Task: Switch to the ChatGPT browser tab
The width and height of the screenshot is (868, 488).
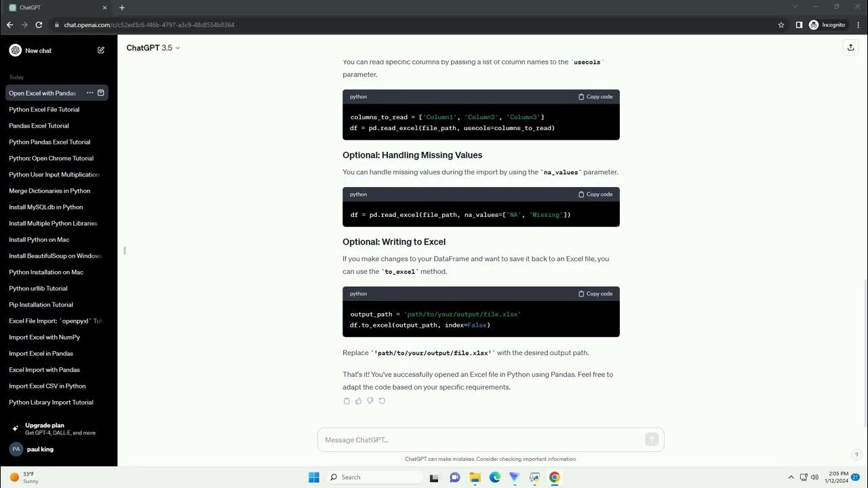Action: coord(58,7)
